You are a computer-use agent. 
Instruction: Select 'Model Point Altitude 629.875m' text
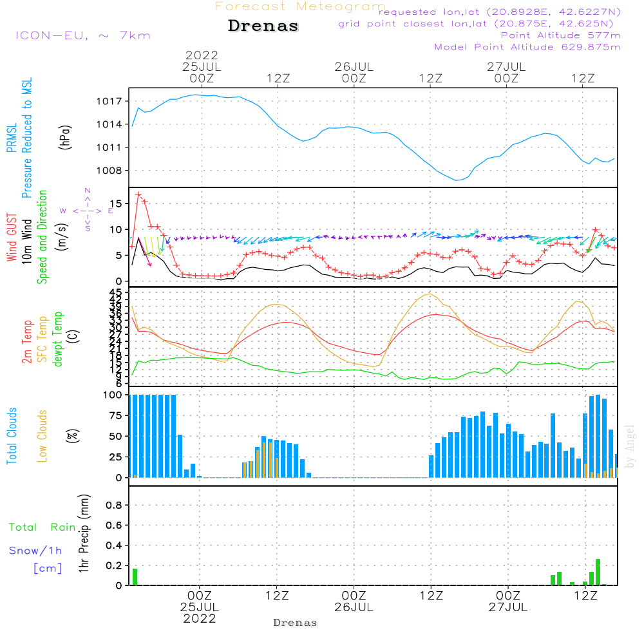527,47
